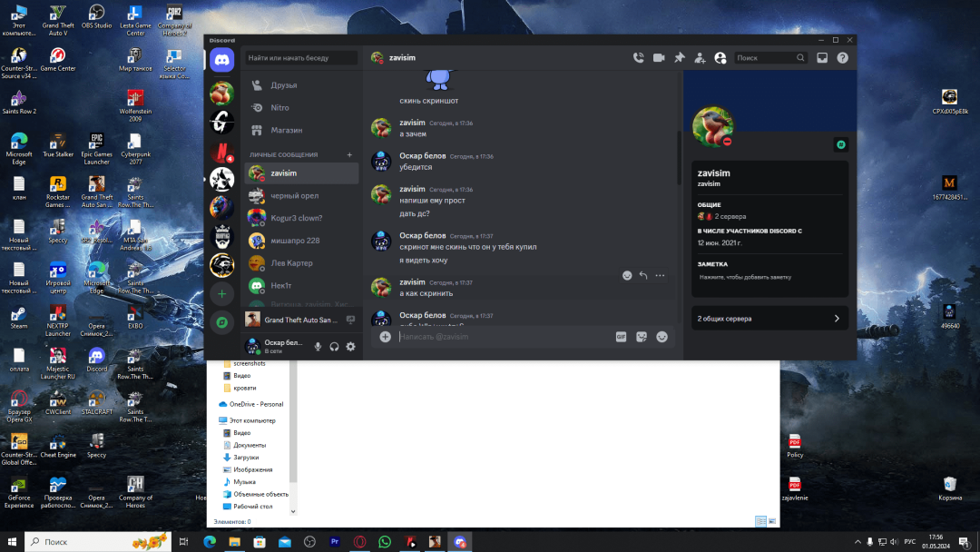Start a voice call with zavisim
The height and width of the screenshot is (552, 980).
pyautogui.click(x=638, y=57)
